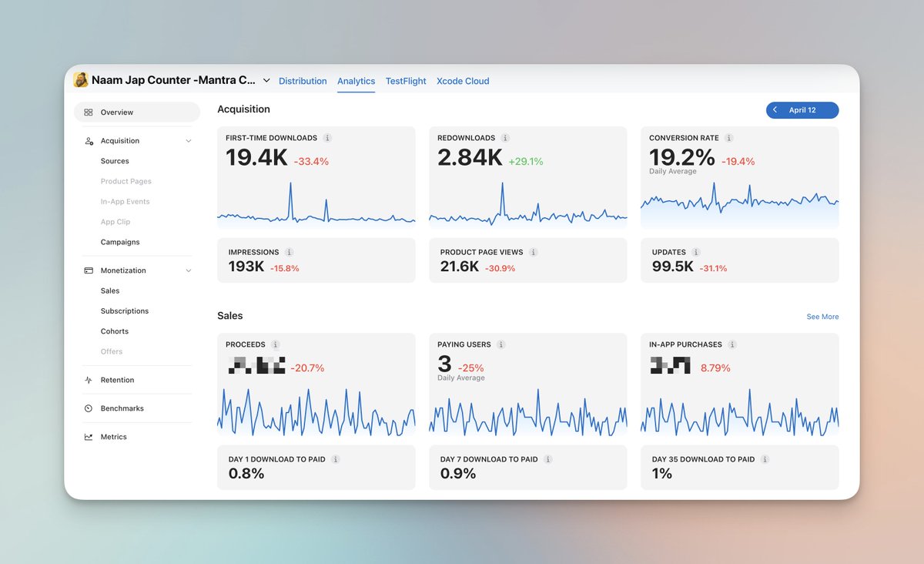The height and width of the screenshot is (564, 924).
Task: Open the app switcher chevron beside app name
Action: pos(266,80)
